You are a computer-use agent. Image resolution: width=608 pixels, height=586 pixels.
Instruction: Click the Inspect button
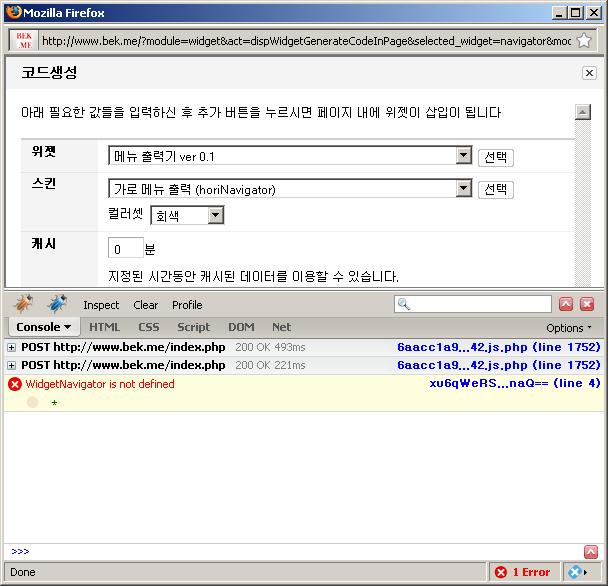tap(101, 305)
